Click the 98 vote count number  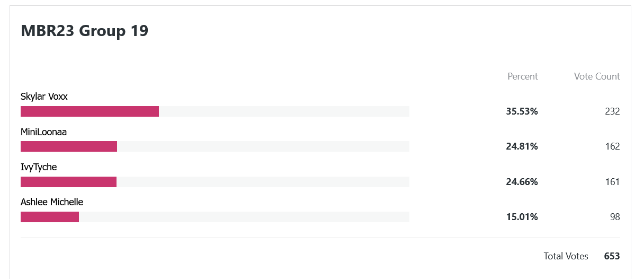[615, 217]
